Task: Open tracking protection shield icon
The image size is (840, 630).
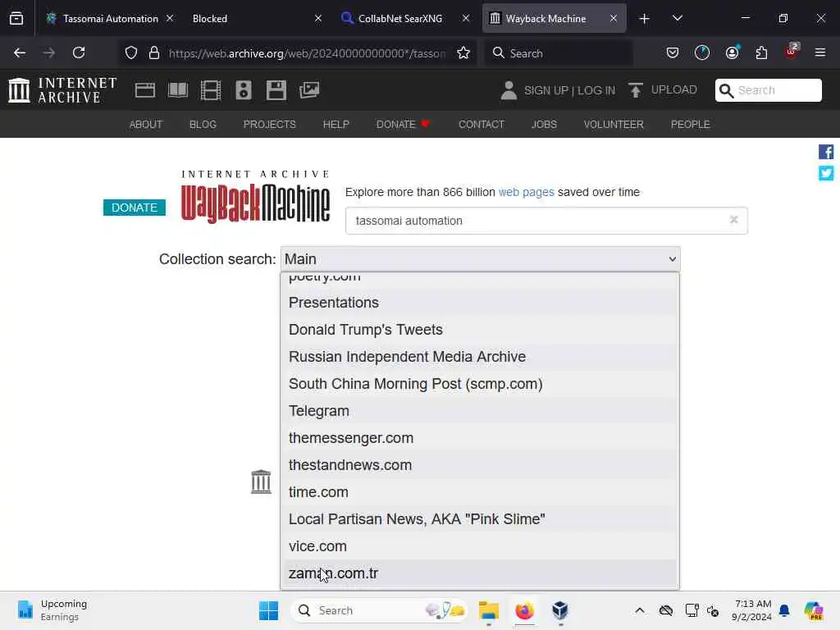Action: click(131, 52)
